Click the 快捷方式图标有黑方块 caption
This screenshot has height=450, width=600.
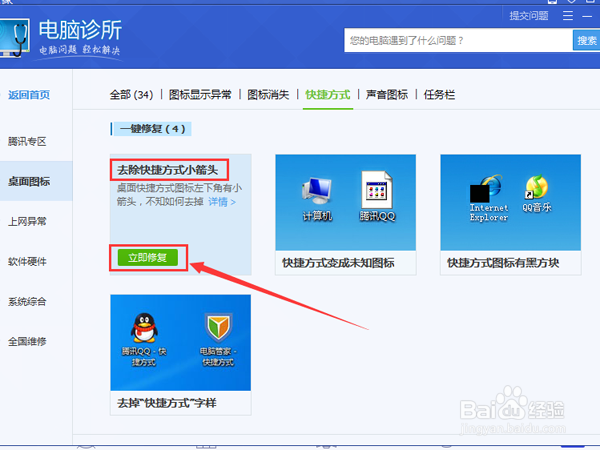coord(503,263)
